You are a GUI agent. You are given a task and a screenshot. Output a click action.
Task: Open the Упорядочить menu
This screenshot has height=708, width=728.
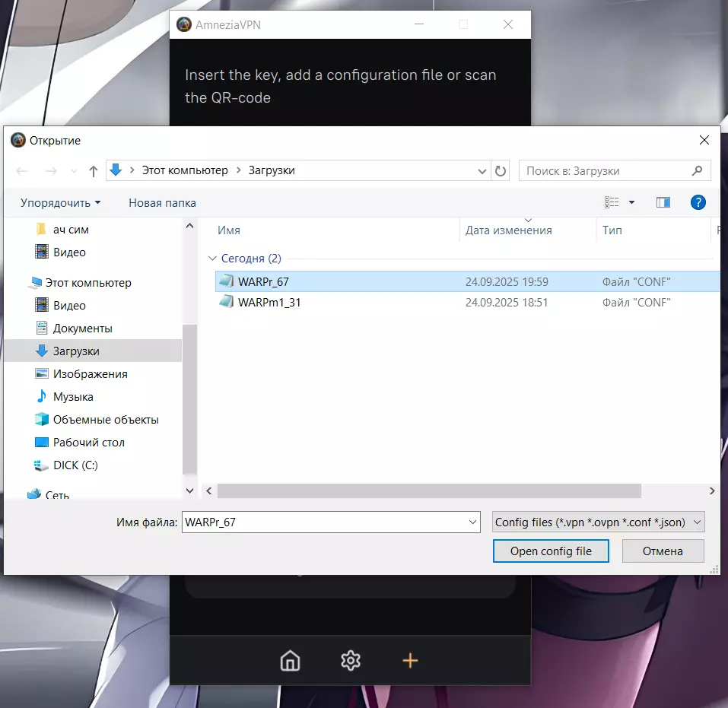point(60,203)
